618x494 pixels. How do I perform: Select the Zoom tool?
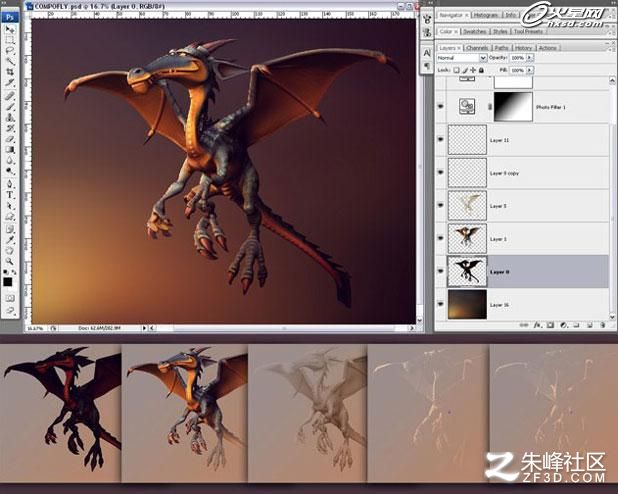coord(10,261)
